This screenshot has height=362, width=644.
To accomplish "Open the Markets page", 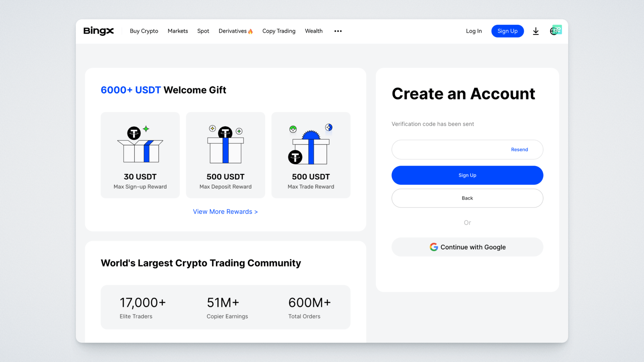I will point(178,31).
